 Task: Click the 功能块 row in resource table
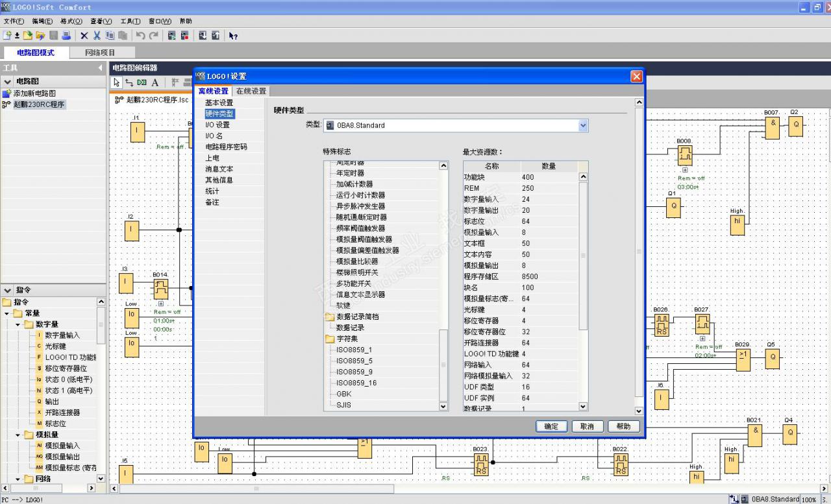[521, 177]
